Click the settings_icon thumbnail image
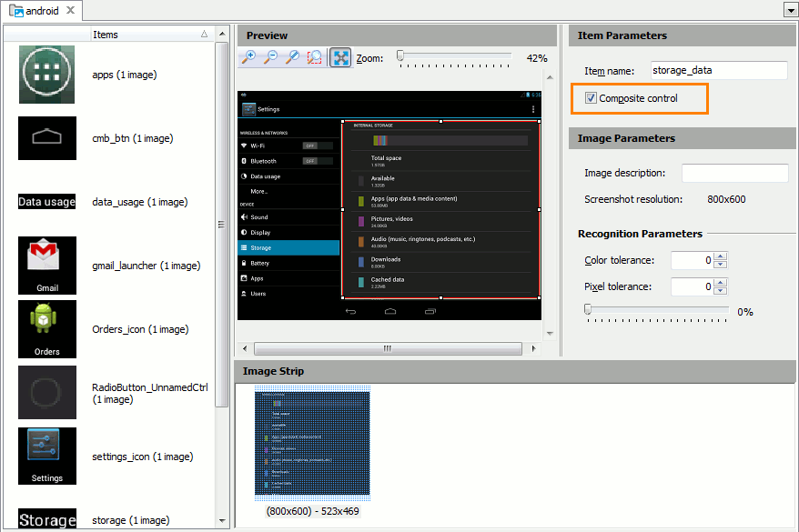 46,456
